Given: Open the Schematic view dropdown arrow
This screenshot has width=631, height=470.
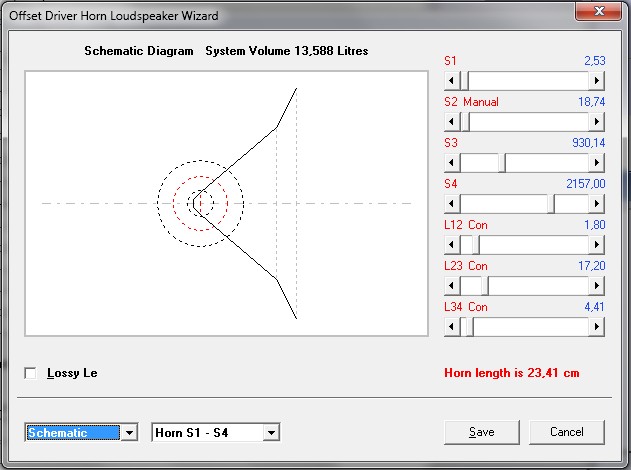Looking at the screenshot, I should point(129,433).
